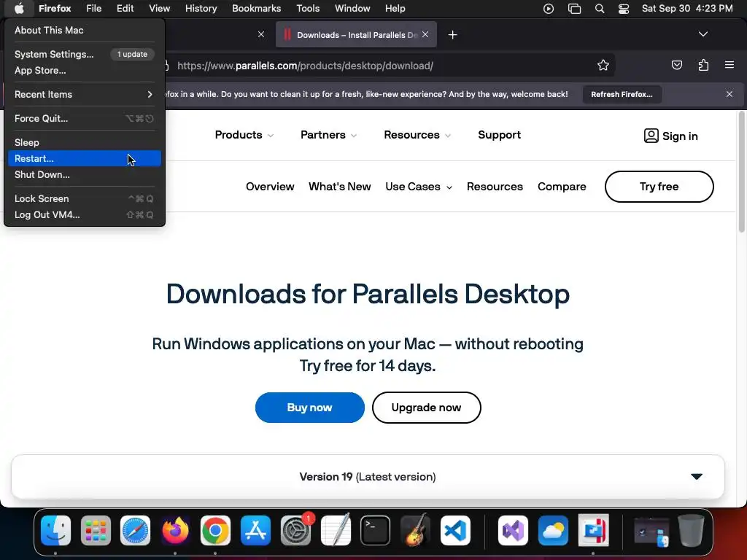Image resolution: width=747 pixels, height=560 pixels.
Task: Open Visual Studio purple icon in Dock
Action: (x=513, y=530)
